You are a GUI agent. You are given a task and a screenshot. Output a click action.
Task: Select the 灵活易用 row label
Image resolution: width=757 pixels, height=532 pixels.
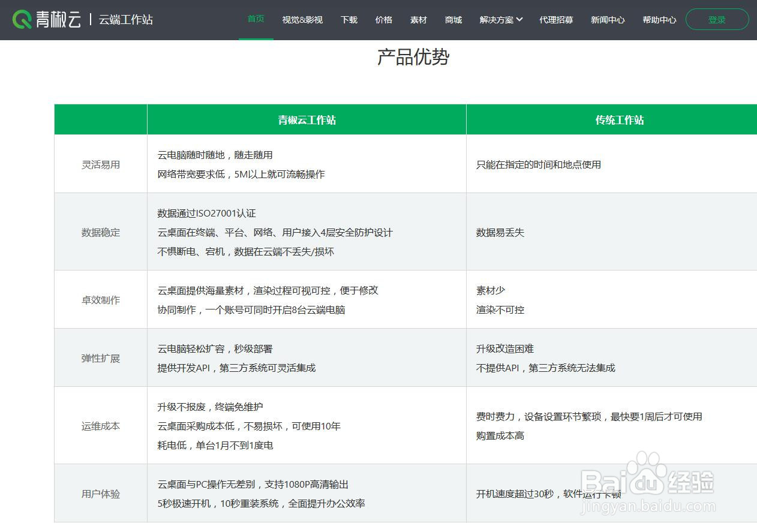[100, 164]
